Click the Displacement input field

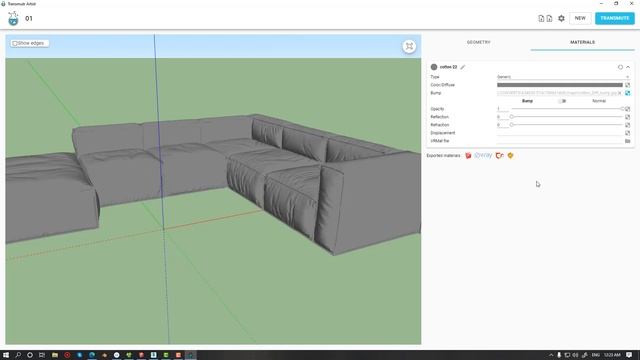[x=560, y=133]
